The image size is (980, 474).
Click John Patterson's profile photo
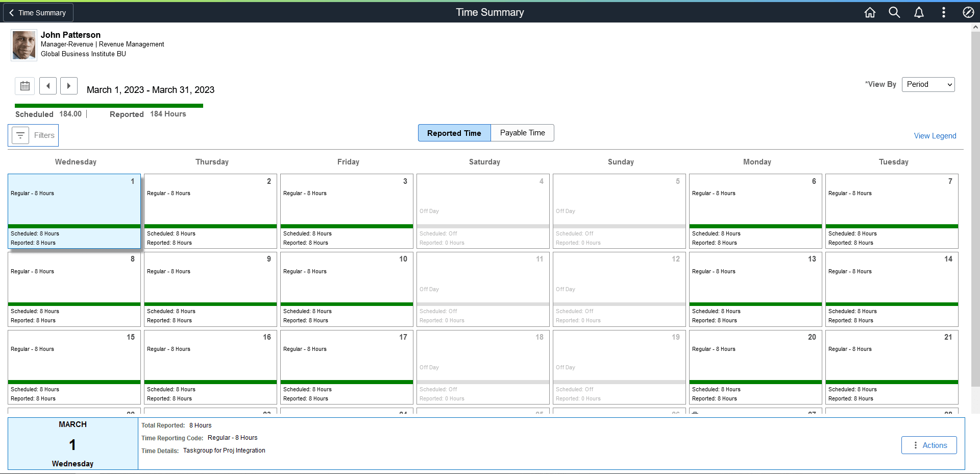(x=23, y=45)
